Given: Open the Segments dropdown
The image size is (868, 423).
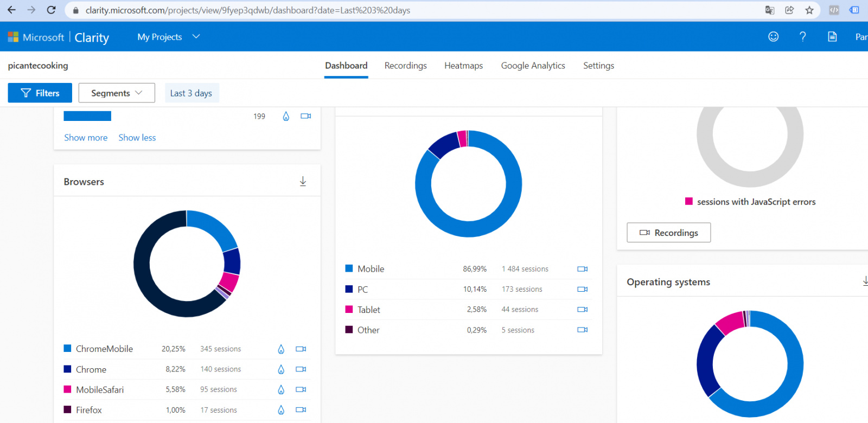Looking at the screenshot, I should point(117,93).
